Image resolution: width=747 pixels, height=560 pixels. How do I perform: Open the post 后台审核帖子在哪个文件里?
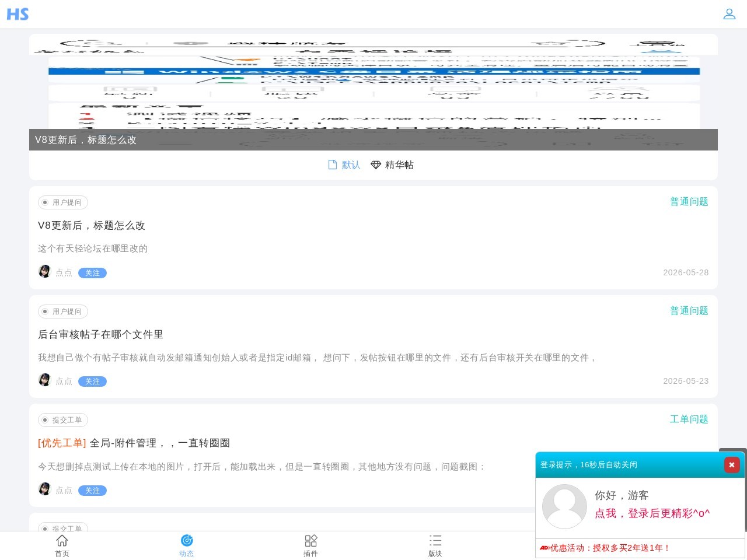point(100,335)
